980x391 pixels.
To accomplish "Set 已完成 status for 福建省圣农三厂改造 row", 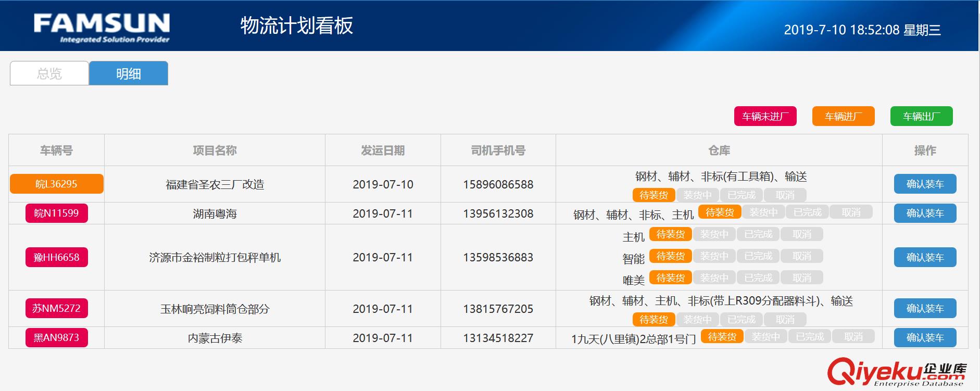I will coord(741,195).
